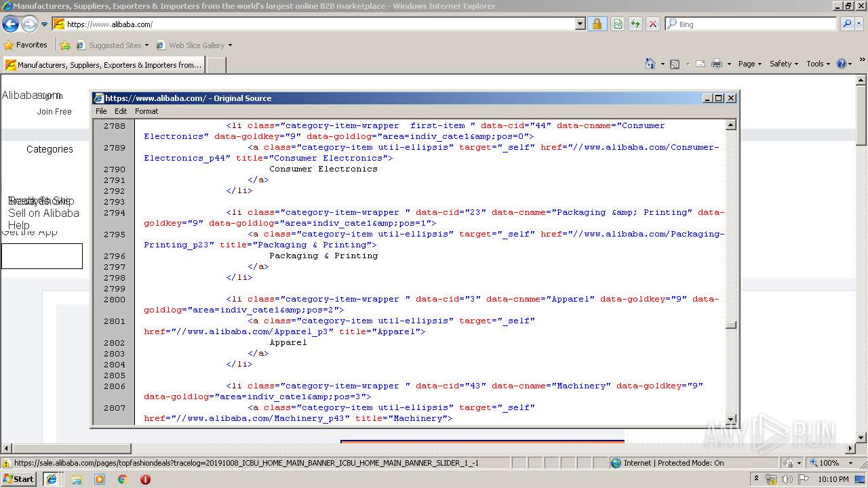Click the Add to Favorites Bar icon
Image resolution: width=868 pixels, height=488 pixels.
pos(65,45)
